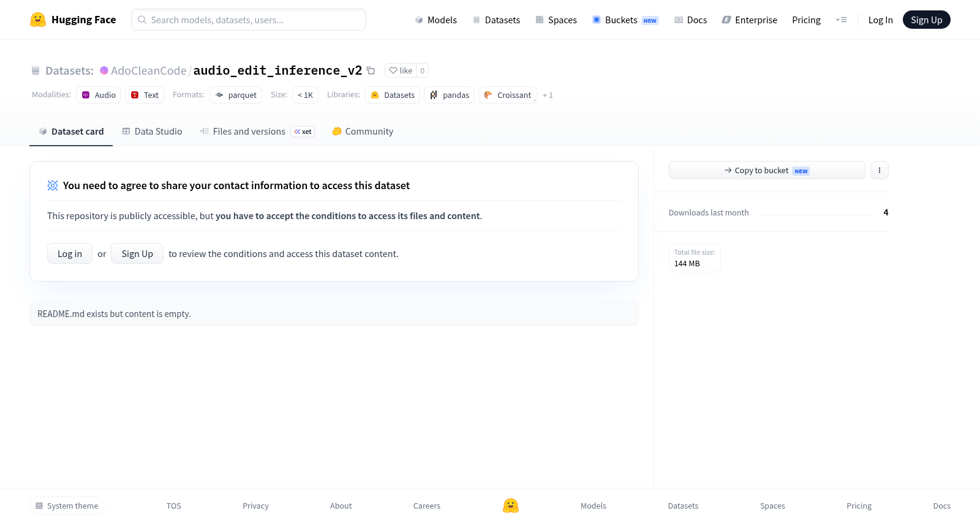This screenshot has height=527, width=980.
Task: Open the Files and versions tab
Action: tap(257, 131)
